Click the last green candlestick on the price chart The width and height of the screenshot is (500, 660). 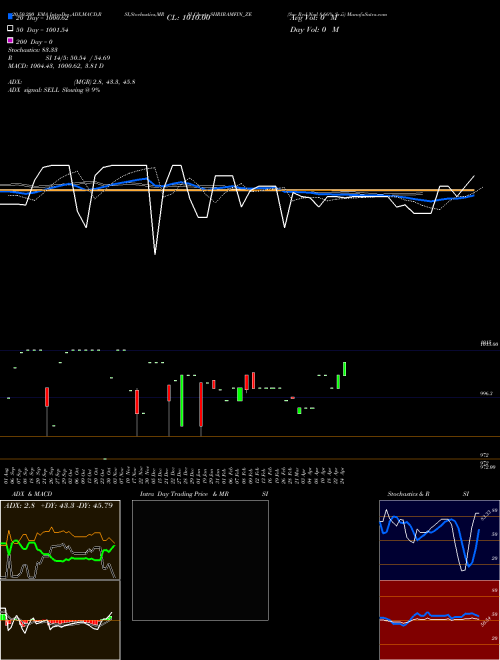345,369
